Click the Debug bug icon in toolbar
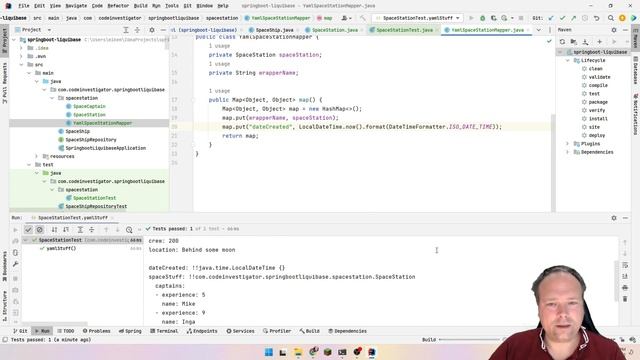Viewport: 640px width, 360px height. point(482,18)
